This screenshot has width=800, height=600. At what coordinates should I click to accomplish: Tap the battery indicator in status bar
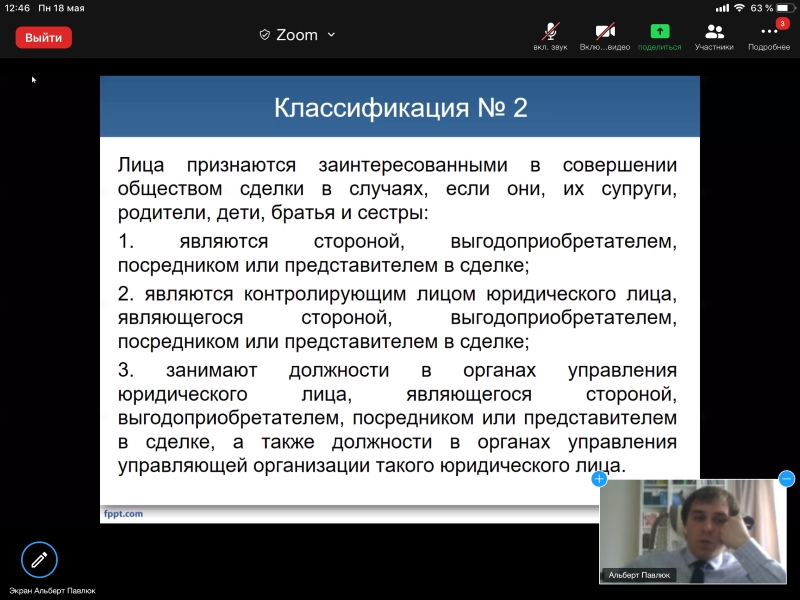pos(786,8)
